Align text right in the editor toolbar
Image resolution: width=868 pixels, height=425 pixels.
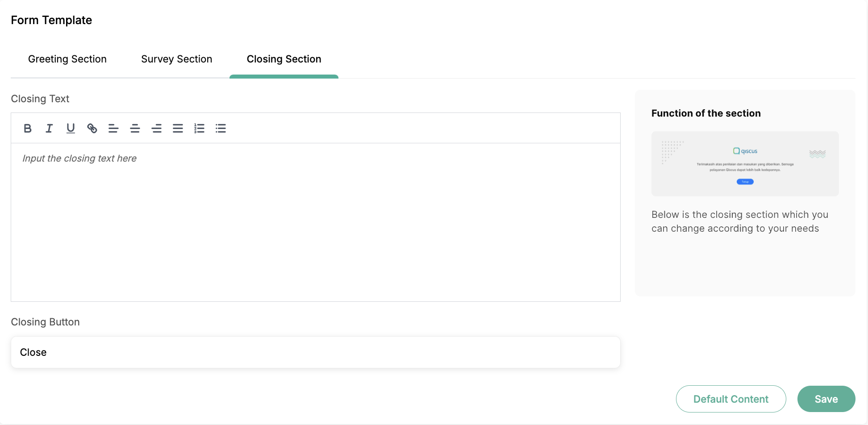pos(156,129)
